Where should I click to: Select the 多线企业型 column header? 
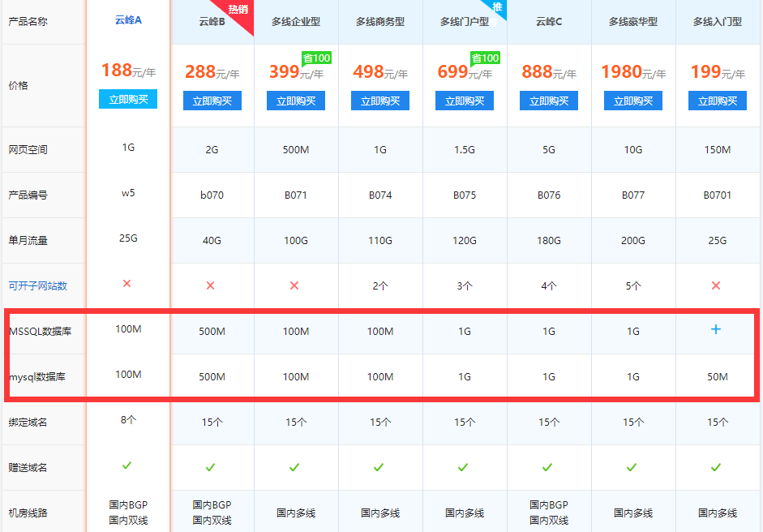(295, 22)
